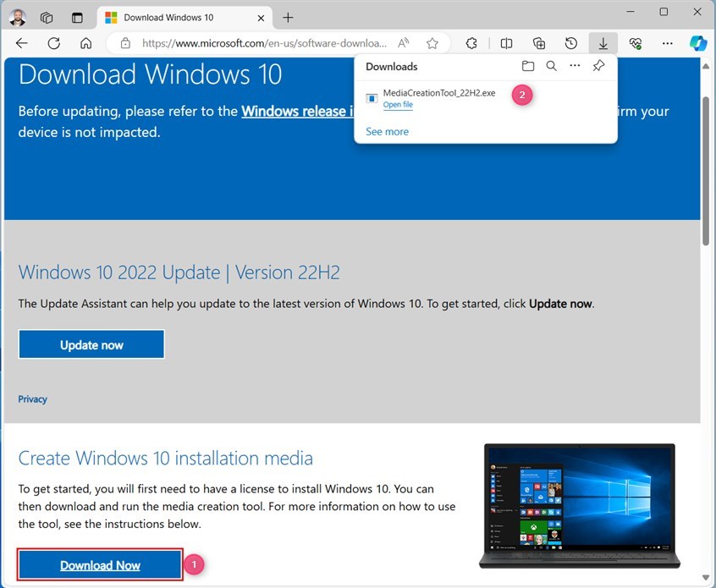Click the Download Windows 10 heading
This screenshot has width=716, height=588.
(151, 74)
